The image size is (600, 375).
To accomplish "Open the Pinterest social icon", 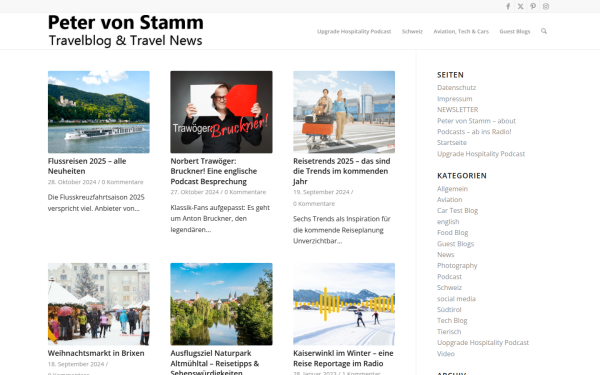I will (x=533, y=6).
